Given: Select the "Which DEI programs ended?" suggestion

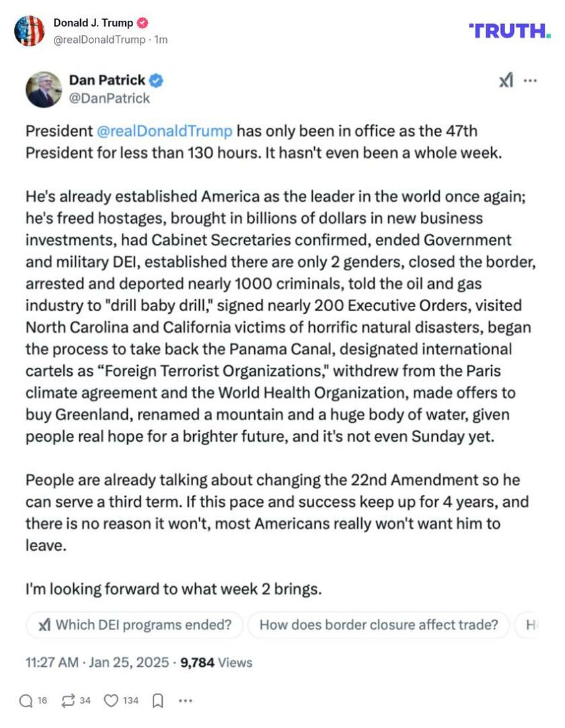Looking at the screenshot, I should (x=134, y=625).
